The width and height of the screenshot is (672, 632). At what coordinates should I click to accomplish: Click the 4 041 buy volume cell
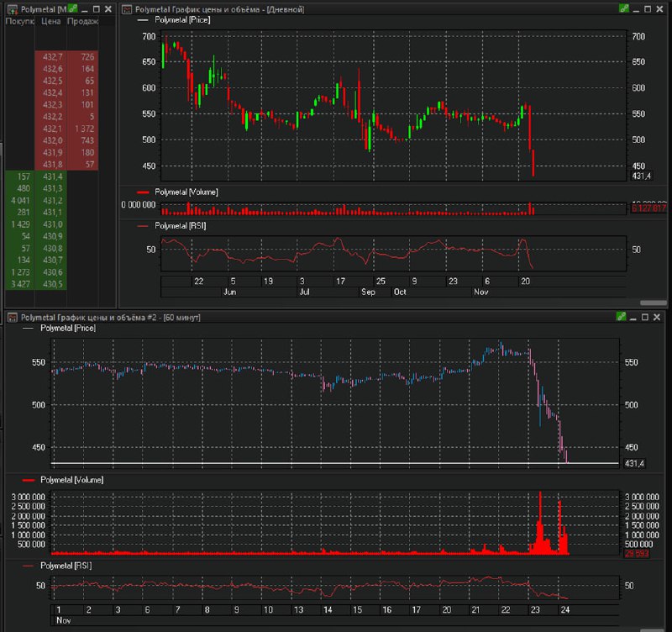20,200
